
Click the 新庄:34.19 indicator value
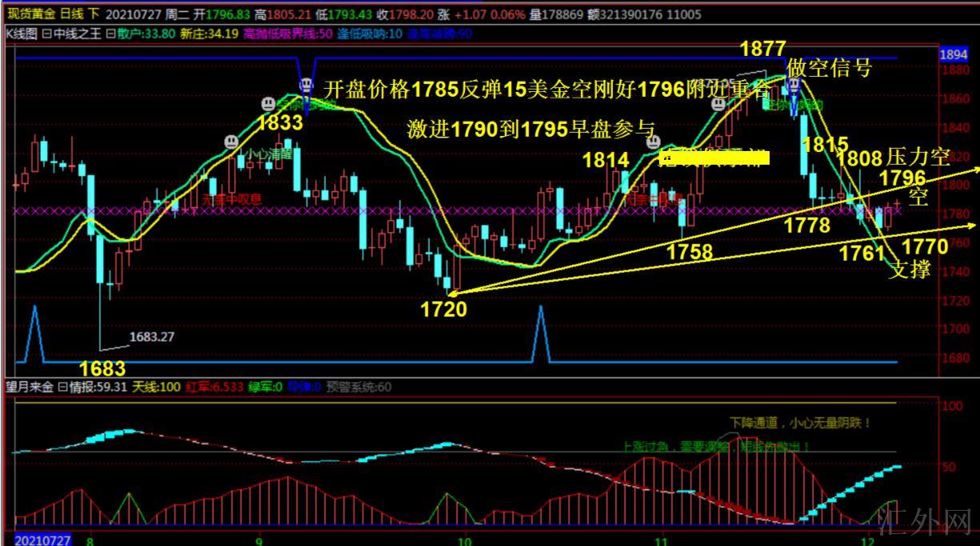pyautogui.click(x=211, y=34)
